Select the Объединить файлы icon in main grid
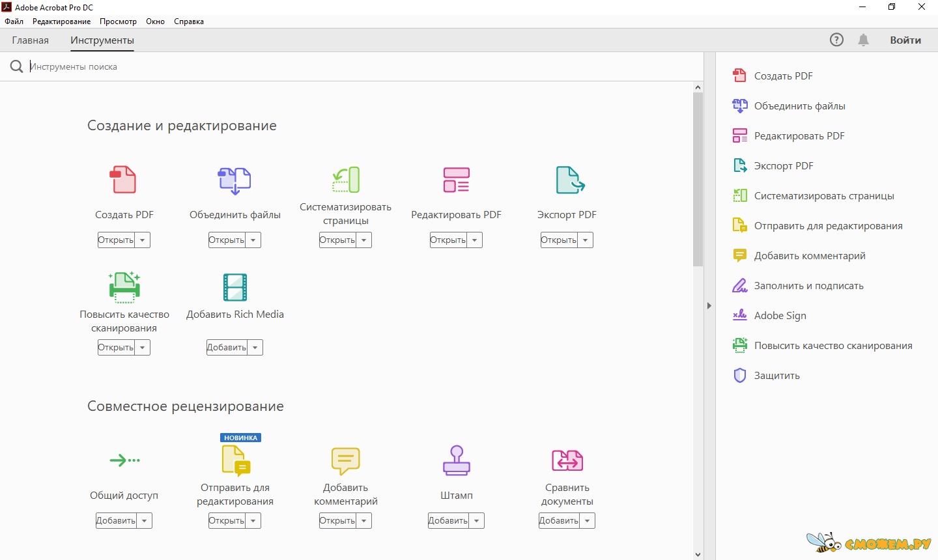Viewport: 938px width, 560px height. pyautogui.click(x=234, y=180)
